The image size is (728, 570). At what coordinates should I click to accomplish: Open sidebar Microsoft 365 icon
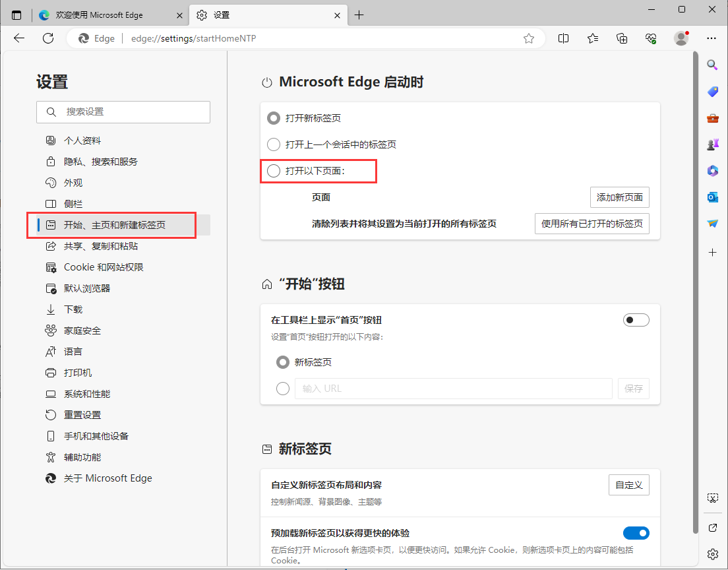click(x=713, y=171)
